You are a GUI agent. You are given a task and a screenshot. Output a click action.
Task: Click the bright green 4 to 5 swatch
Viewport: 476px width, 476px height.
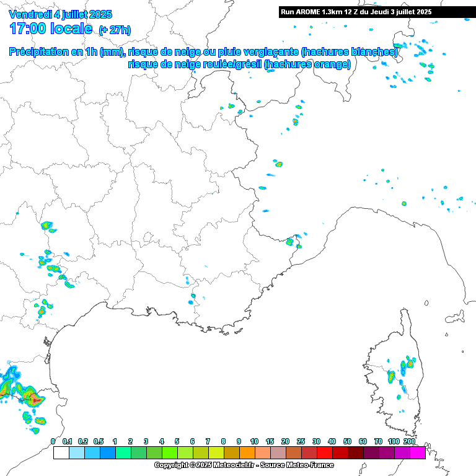tap(170, 452)
